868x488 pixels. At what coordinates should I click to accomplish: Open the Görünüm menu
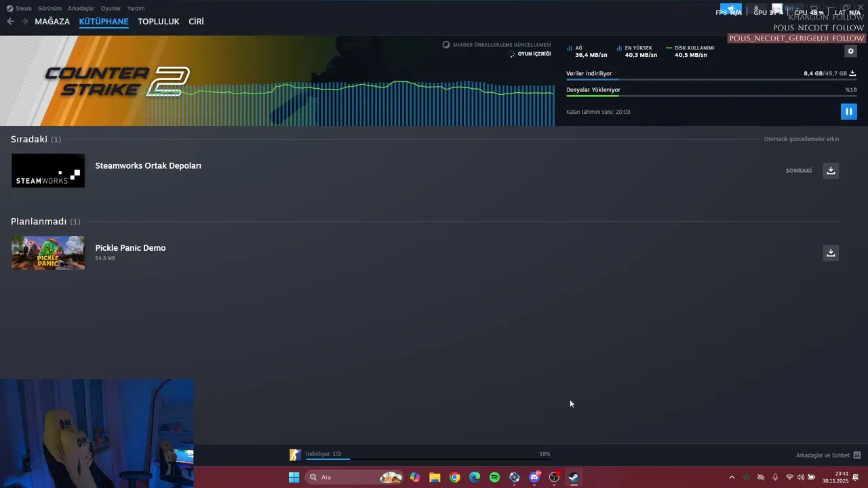click(x=50, y=8)
